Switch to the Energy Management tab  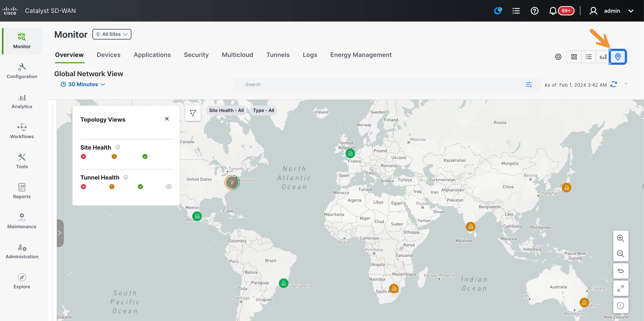361,55
